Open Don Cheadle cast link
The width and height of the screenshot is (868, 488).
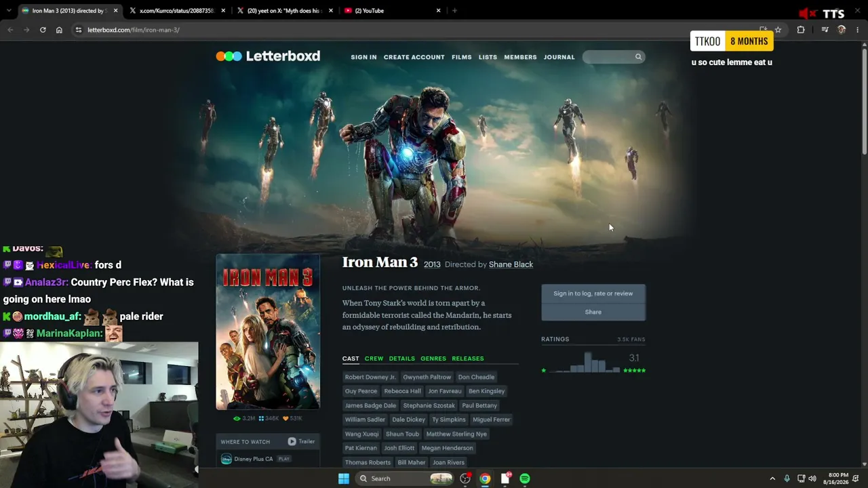click(476, 377)
